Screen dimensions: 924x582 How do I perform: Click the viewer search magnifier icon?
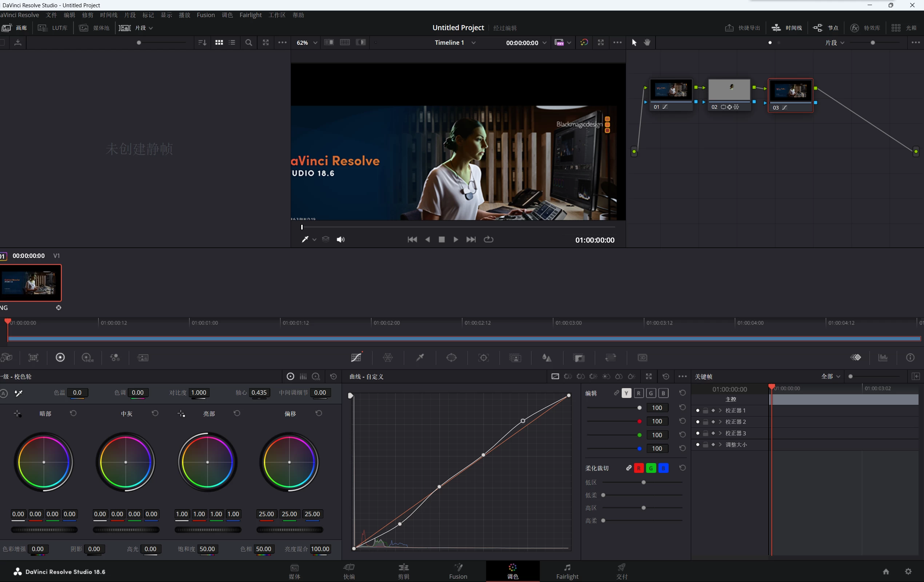249,43
